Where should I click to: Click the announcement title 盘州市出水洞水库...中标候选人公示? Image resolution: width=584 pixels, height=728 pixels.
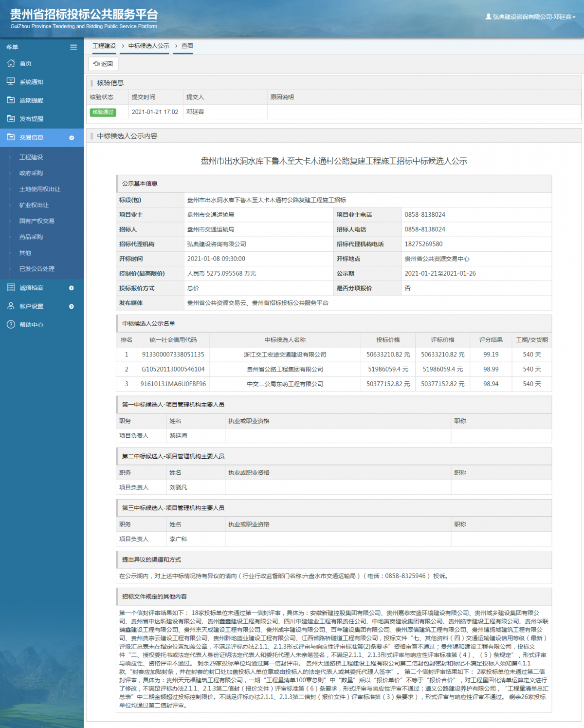click(x=334, y=161)
